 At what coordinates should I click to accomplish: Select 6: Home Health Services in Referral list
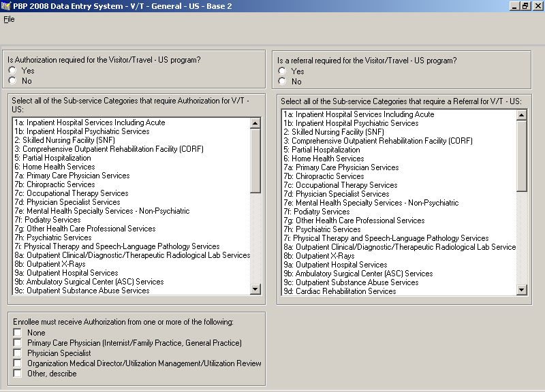tap(399, 159)
